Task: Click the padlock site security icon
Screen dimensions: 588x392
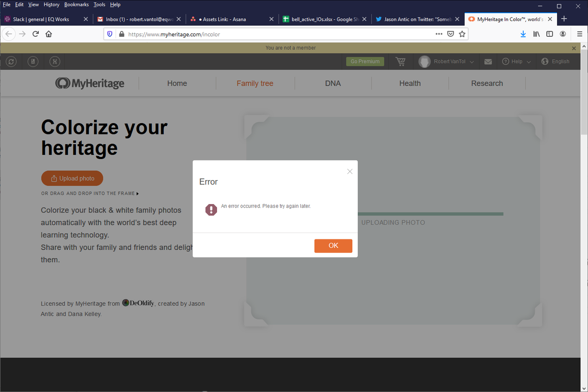Action: click(121, 34)
